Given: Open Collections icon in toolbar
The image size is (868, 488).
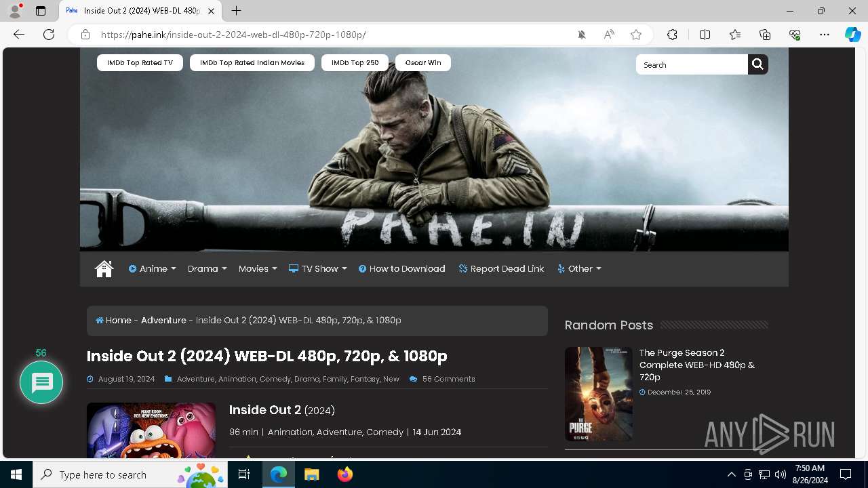Looking at the screenshot, I should point(765,35).
